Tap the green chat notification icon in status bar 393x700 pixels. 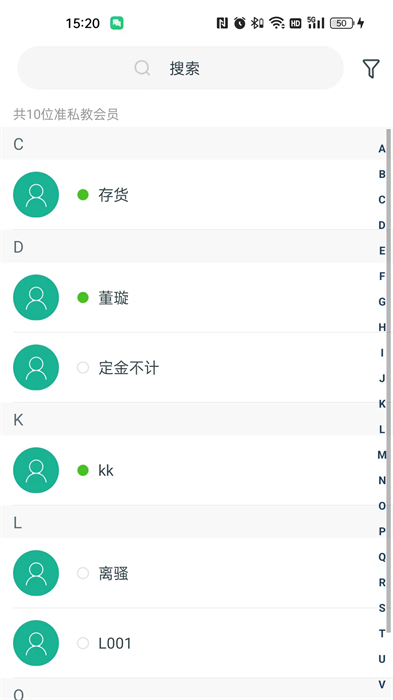[117, 23]
